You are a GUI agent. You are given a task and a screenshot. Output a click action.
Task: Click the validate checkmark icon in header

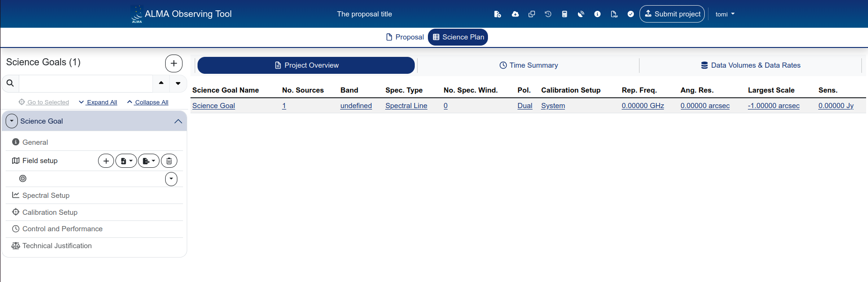pyautogui.click(x=631, y=14)
